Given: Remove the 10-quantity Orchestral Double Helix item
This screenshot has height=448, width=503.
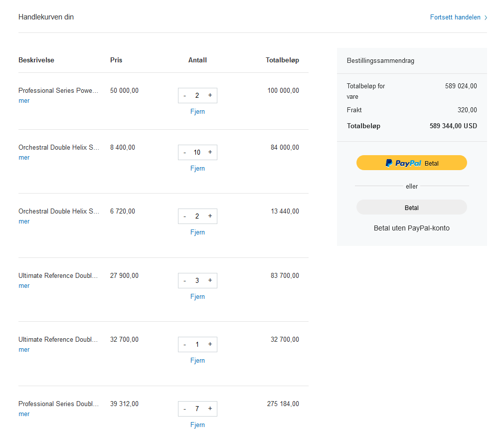Looking at the screenshot, I should [197, 169].
